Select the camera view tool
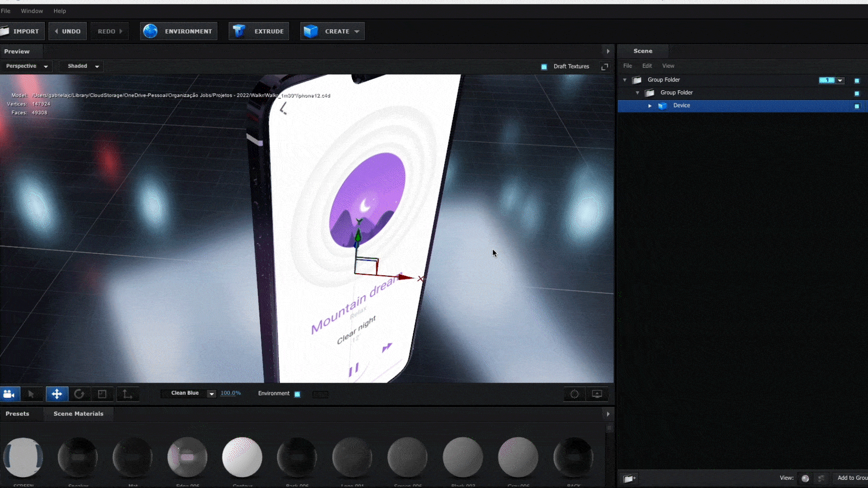This screenshot has height=488, width=868. (10, 394)
